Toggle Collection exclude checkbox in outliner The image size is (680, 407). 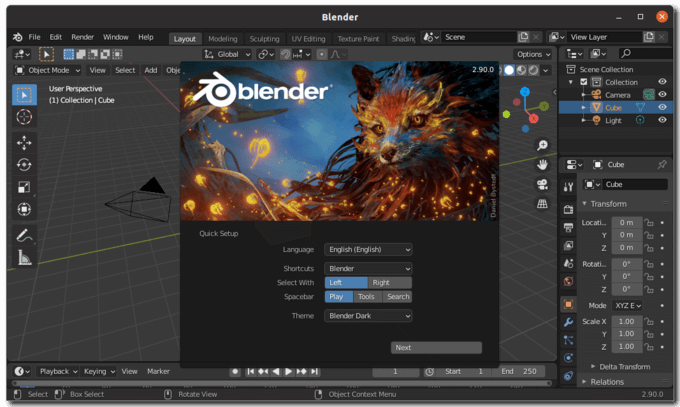click(584, 82)
